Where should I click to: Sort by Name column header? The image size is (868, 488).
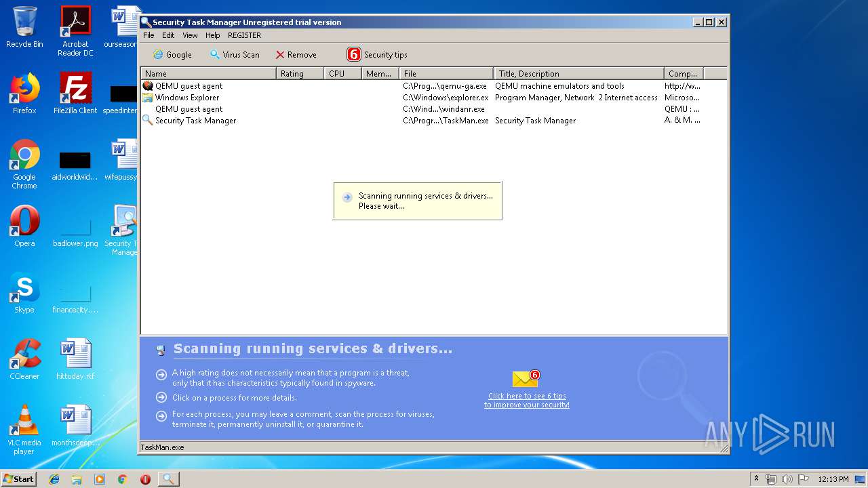coord(208,73)
